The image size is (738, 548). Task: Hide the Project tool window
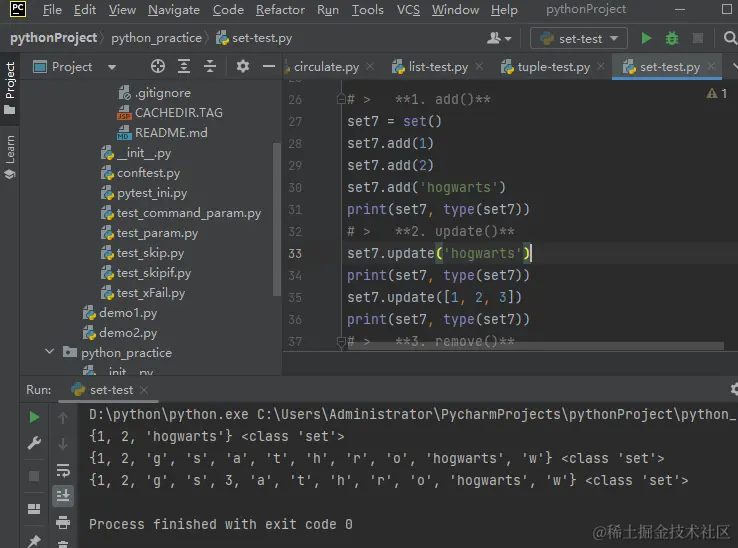(x=269, y=66)
